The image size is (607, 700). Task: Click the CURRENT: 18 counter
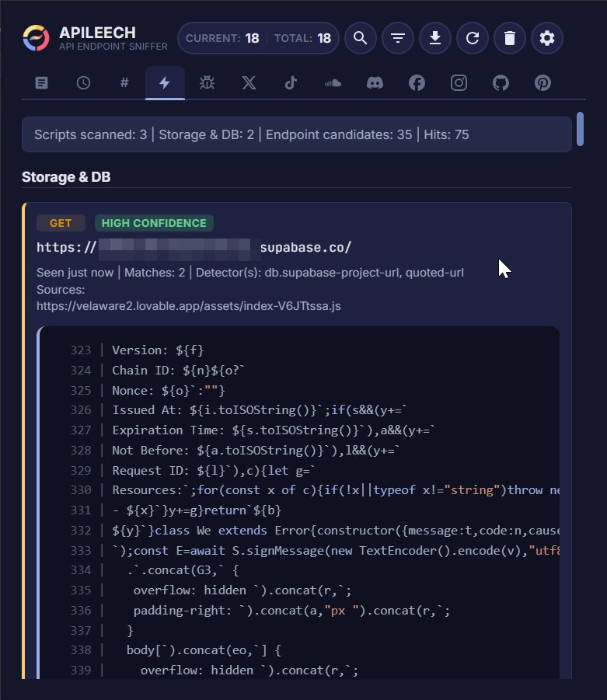tap(222, 38)
